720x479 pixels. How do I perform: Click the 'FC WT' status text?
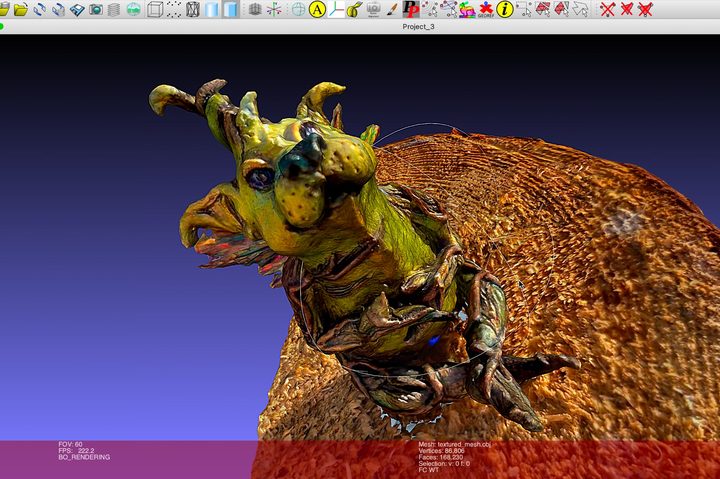[x=428, y=470]
